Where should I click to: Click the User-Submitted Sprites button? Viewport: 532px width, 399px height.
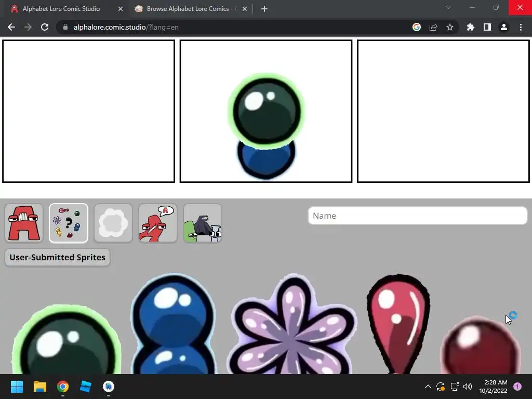click(57, 258)
